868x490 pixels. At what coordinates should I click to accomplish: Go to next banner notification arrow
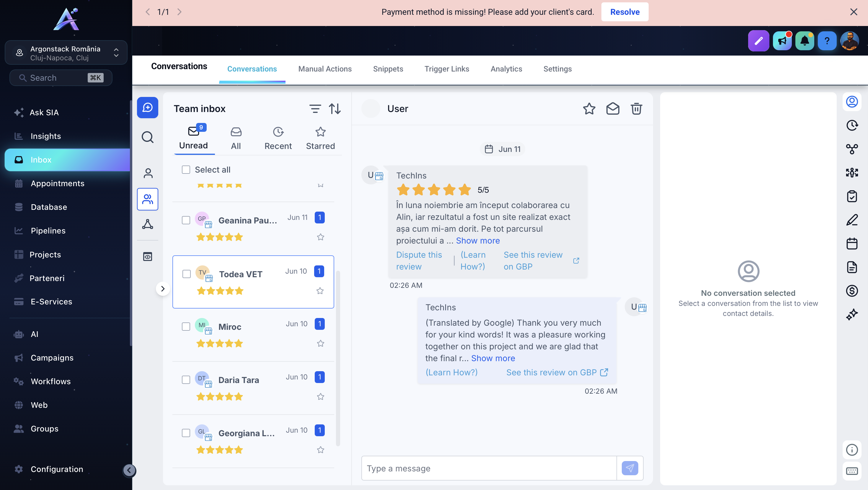tap(179, 12)
